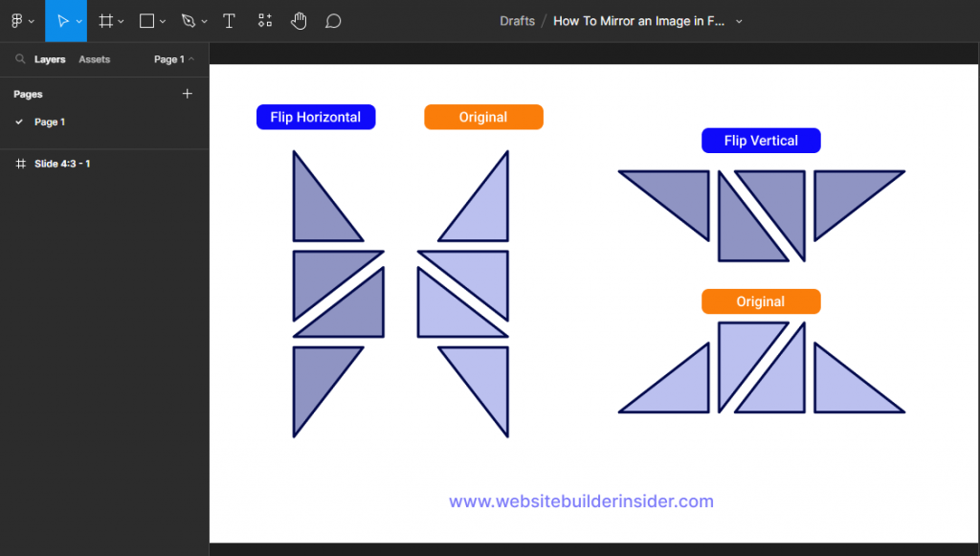Select the orange Original label on the right
The height and width of the screenshot is (556, 980).
761,301
